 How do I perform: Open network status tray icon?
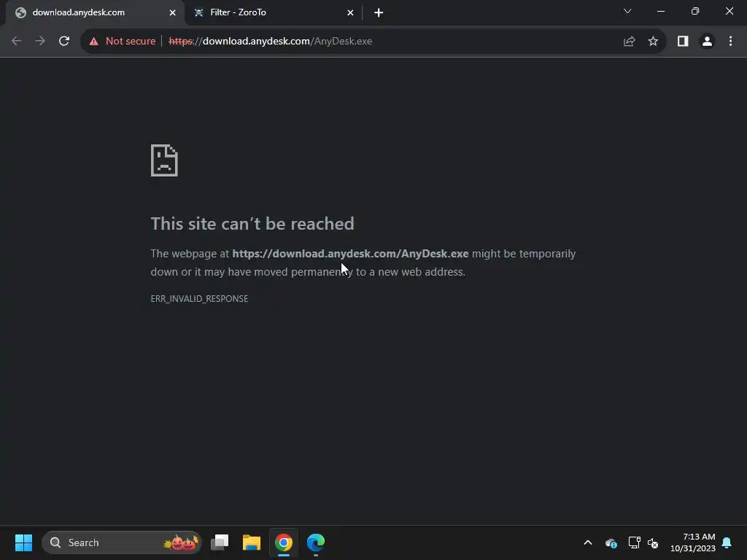634,542
